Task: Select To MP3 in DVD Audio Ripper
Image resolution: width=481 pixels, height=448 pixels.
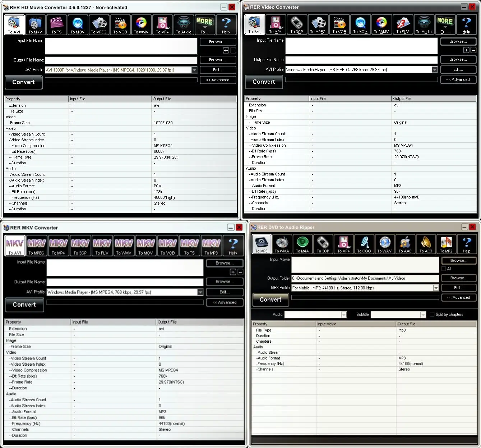Action: click(261, 244)
